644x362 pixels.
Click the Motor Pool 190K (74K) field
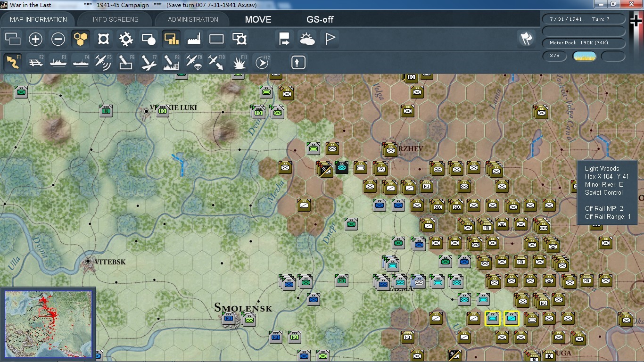click(584, 43)
